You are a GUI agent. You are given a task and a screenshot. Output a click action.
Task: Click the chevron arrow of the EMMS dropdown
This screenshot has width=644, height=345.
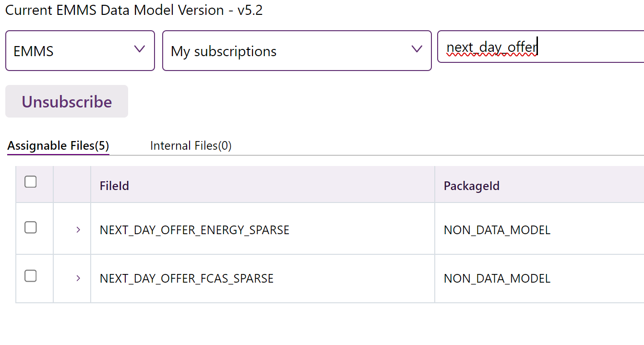click(140, 49)
